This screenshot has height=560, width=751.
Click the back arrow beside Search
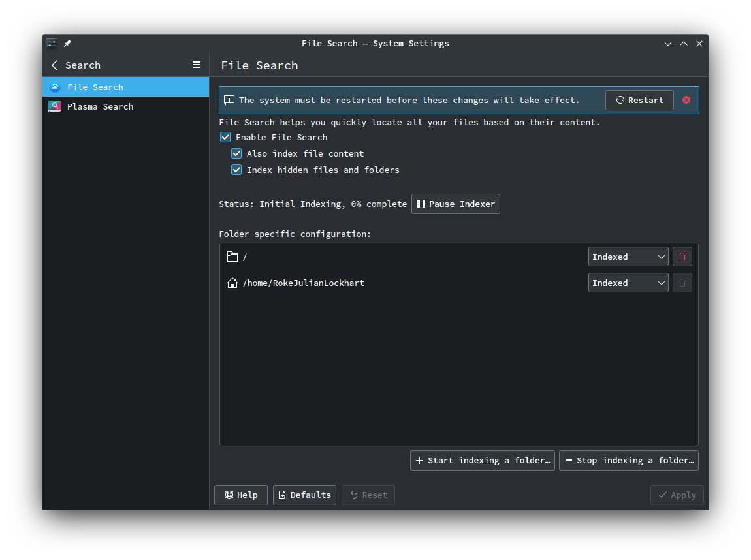click(x=55, y=65)
